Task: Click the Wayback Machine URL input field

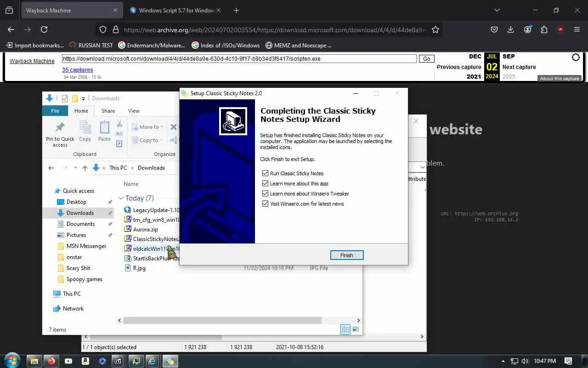Action: 239,59
